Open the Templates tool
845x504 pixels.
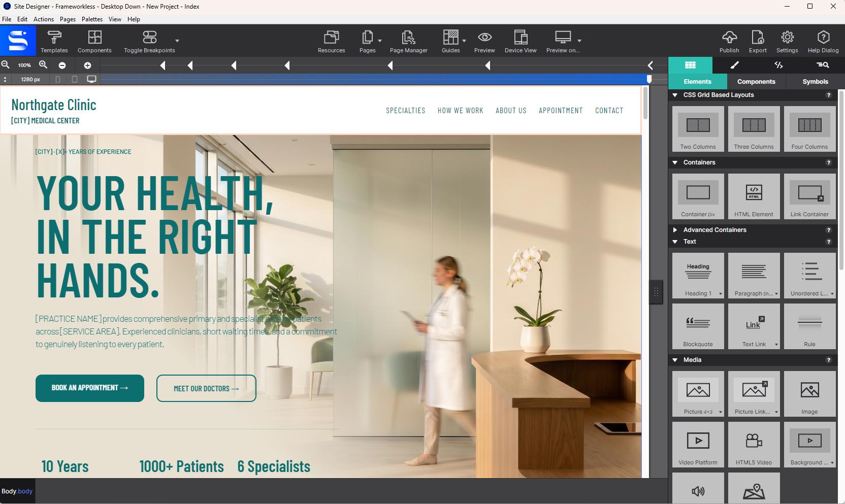tap(54, 41)
